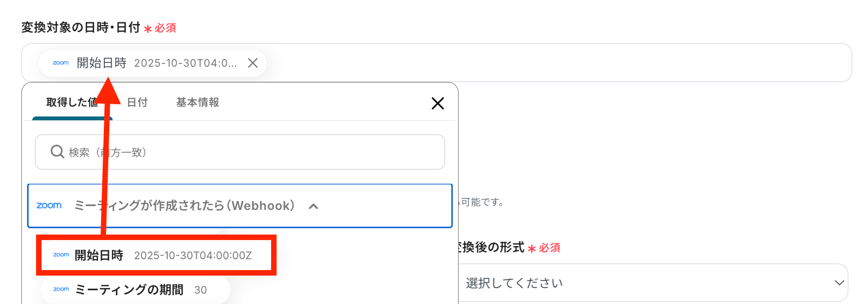This screenshot has height=304, width=868.
Task: Click the empty area of the 変換対象の日時・日付 field
Action: point(547,63)
